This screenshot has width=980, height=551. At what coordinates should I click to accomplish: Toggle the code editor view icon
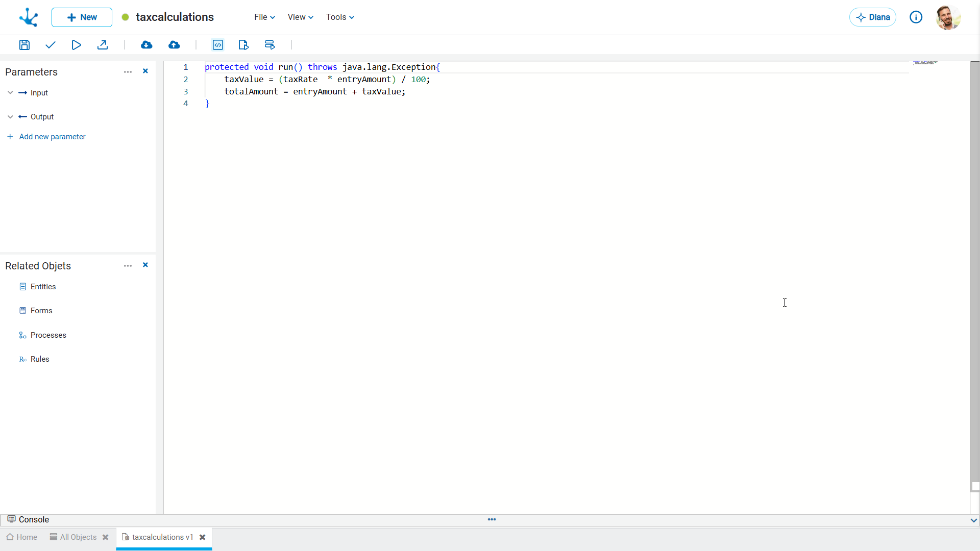(x=218, y=45)
